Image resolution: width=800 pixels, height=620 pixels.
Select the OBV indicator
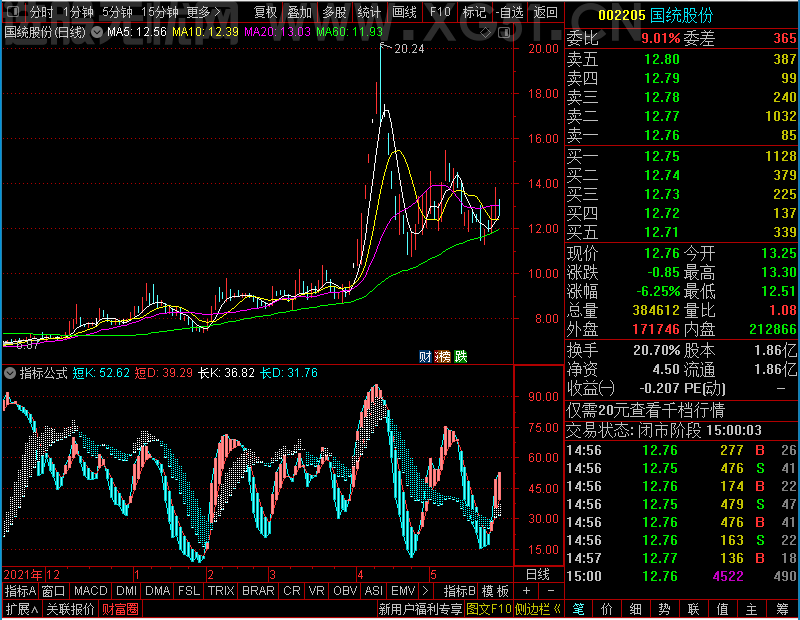click(345, 590)
